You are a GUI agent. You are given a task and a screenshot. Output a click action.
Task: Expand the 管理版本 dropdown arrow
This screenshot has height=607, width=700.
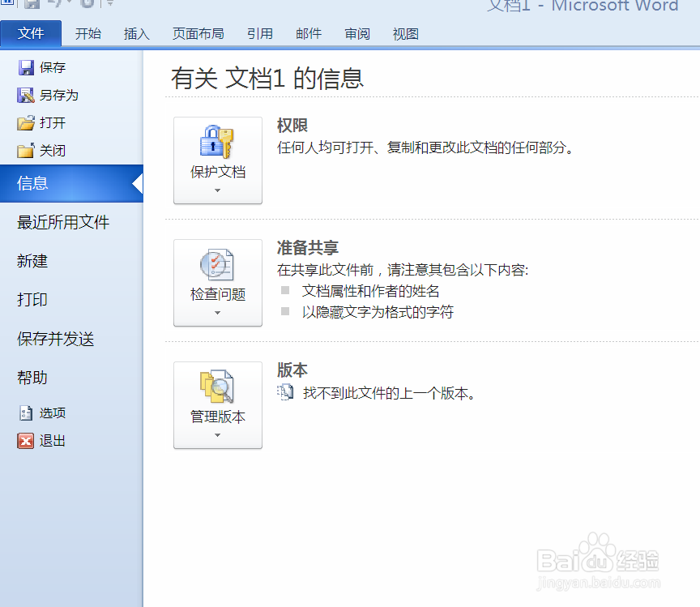(217, 435)
